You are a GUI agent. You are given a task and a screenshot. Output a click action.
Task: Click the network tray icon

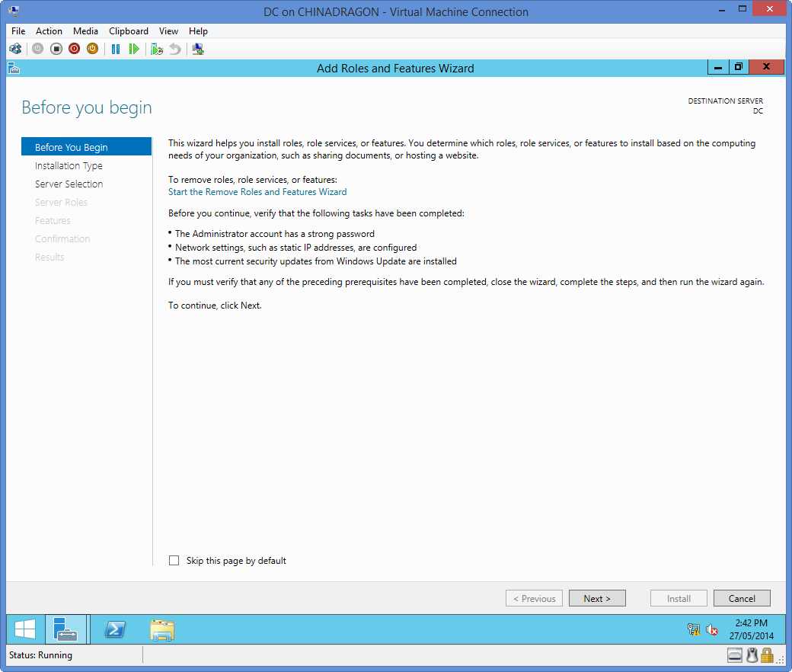point(694,629)
